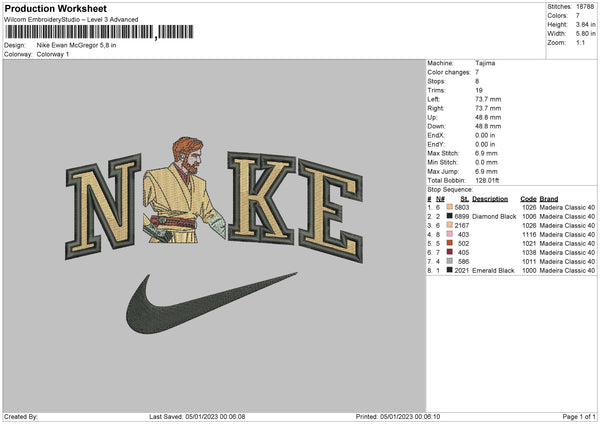Click thread code 1011

pyautogui.click(x=529, y=261)
